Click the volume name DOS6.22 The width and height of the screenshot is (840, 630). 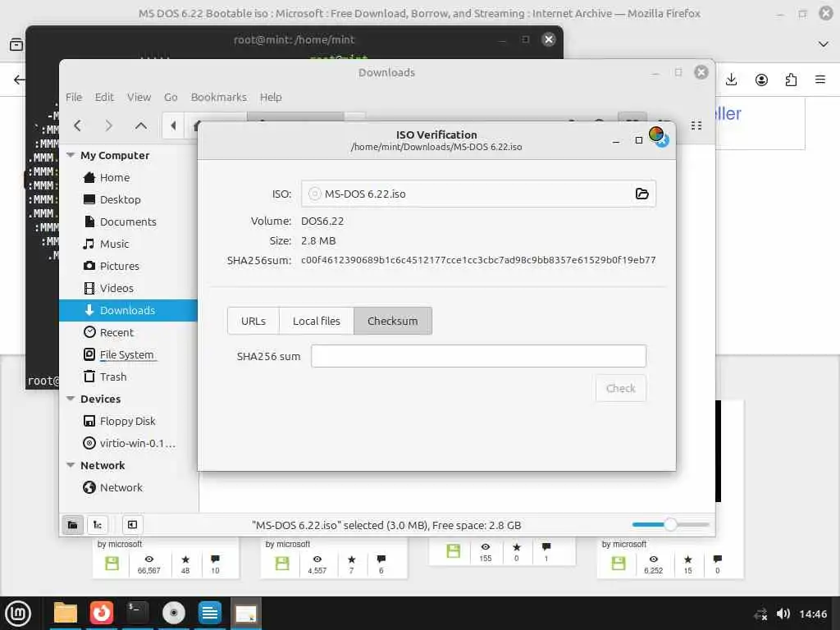(x=322, y=221)
